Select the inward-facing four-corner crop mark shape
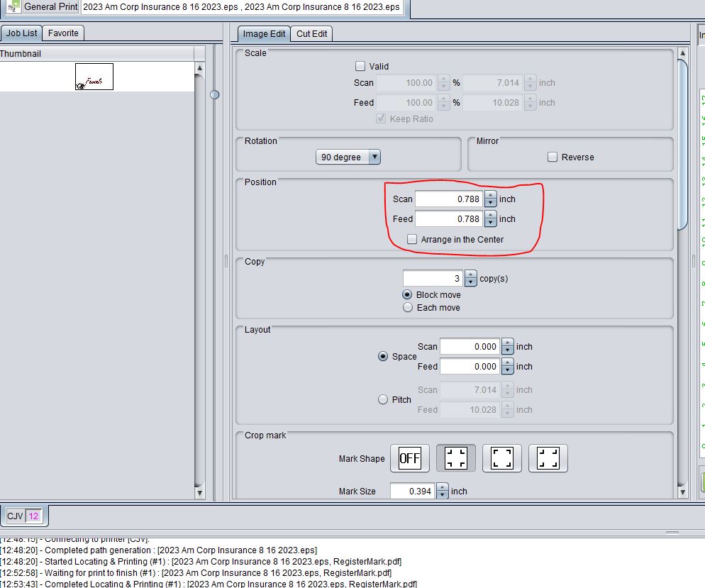Image resolution: width=705 pixels, height=588 pixels. [x=456, y=458]
